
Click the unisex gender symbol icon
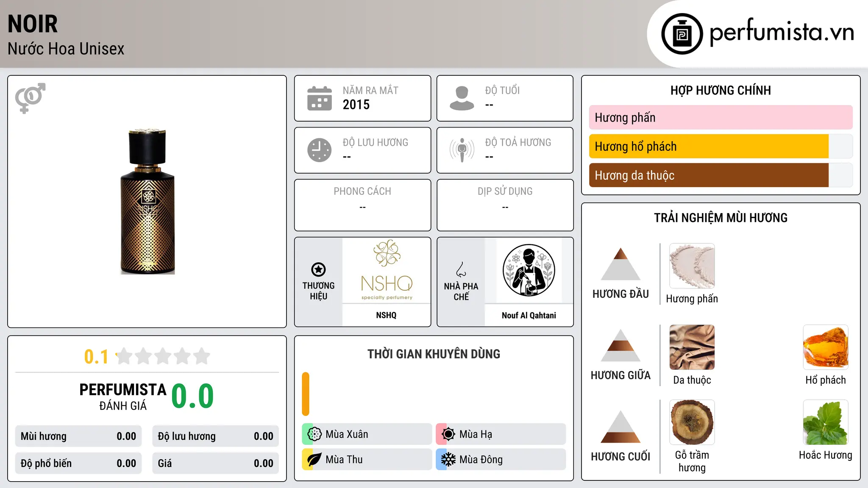pos(30,98)
